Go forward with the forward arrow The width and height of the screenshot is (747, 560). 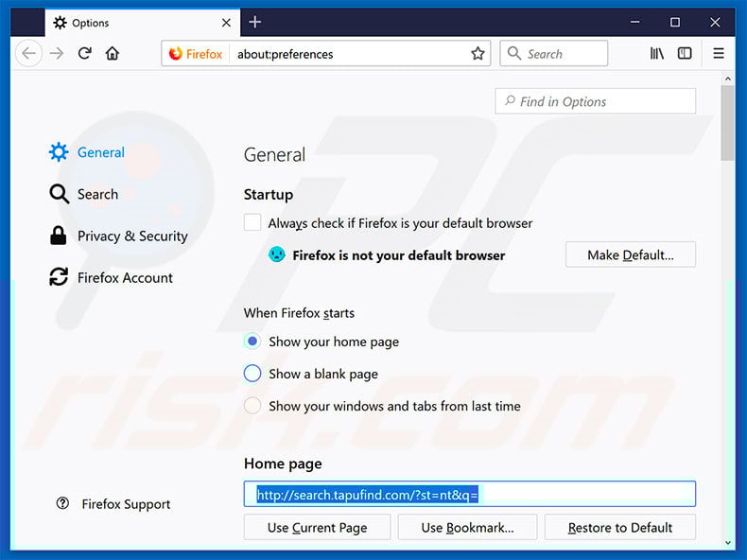(x=56, y=53)
